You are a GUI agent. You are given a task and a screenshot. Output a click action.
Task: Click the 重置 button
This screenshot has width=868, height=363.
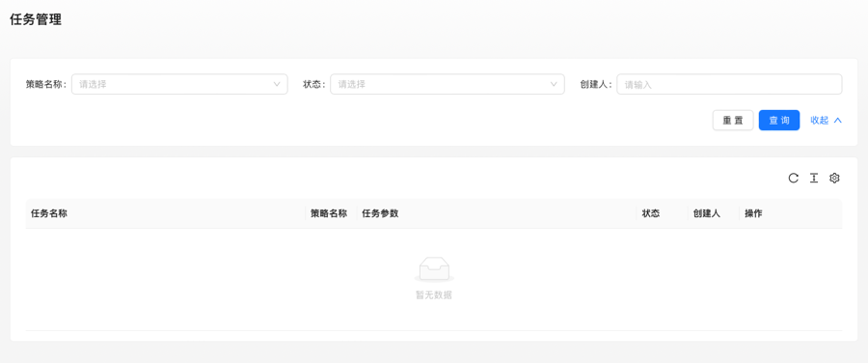tap(733, 121)
